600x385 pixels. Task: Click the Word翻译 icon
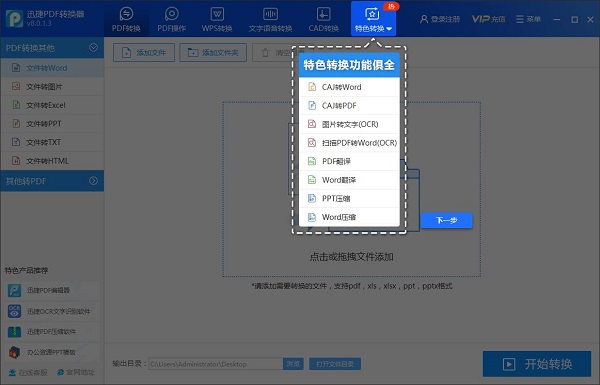(x=312, y=180)
